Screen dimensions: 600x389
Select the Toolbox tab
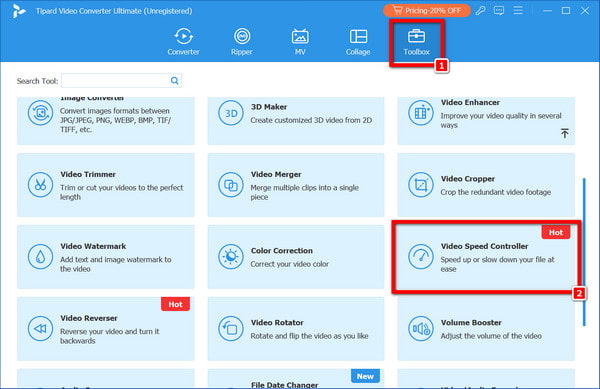[416, 42]
